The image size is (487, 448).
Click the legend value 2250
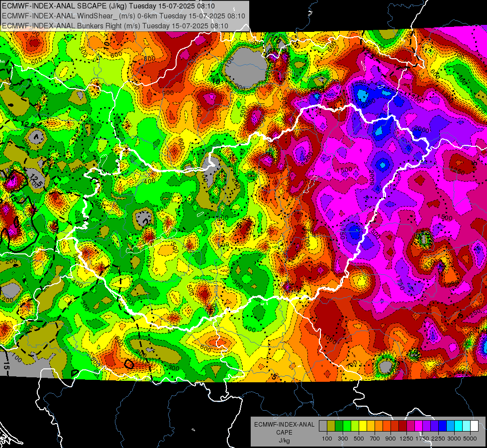click(438, 439)
